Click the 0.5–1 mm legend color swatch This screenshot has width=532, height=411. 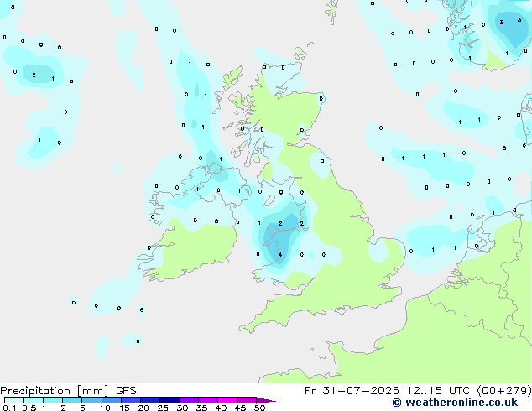click(34, 400)
